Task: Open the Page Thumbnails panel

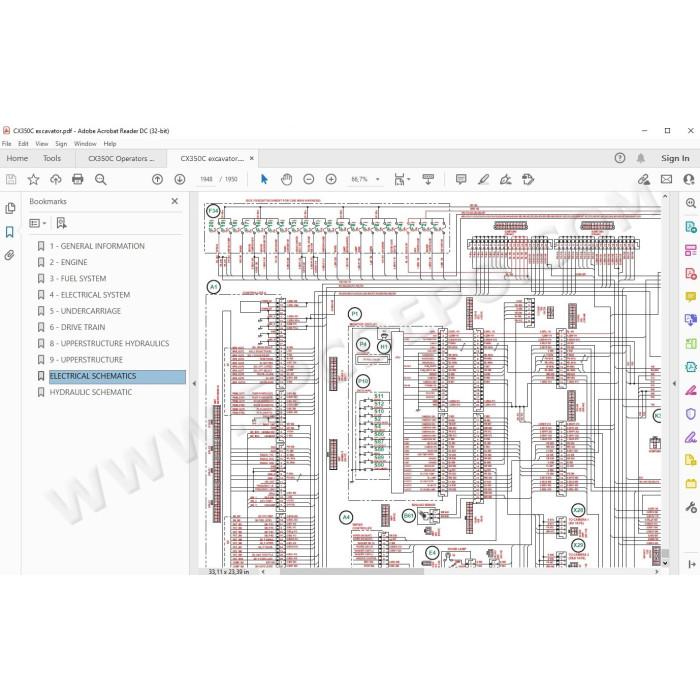Action: click(x=9, y=208)
